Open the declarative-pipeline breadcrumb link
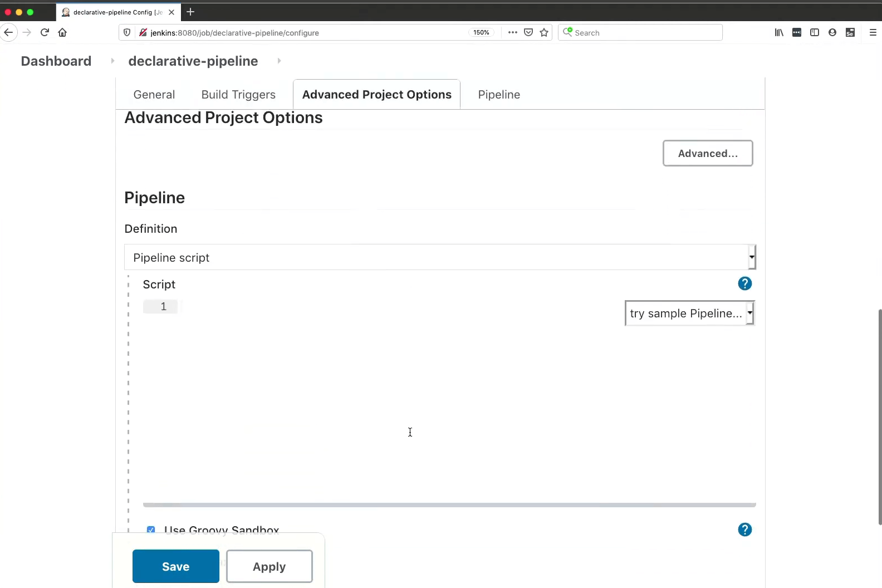The image size is (882, 588). [193, 61]
